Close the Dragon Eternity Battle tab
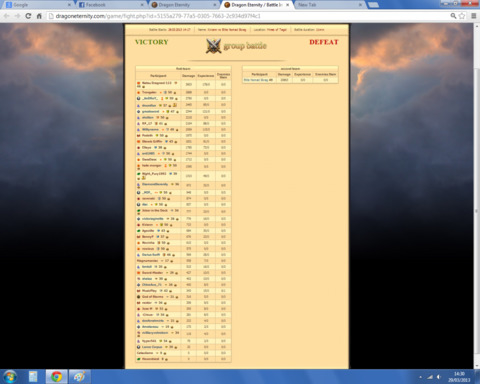Viewport: 480px width, 384px height. click(x=287, y=5)
